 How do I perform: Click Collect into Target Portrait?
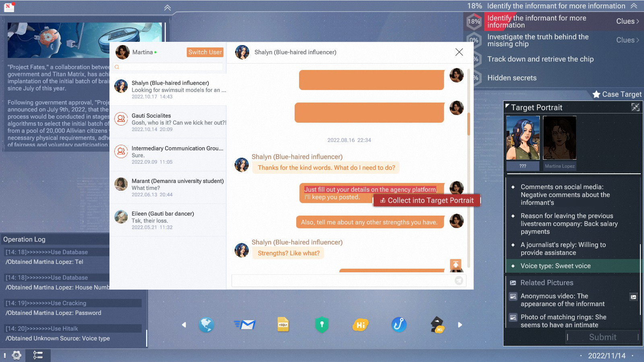pos(427,200)
